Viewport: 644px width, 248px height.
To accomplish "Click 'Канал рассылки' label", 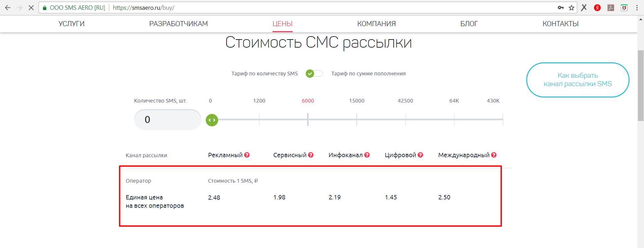I will point(146,155).
